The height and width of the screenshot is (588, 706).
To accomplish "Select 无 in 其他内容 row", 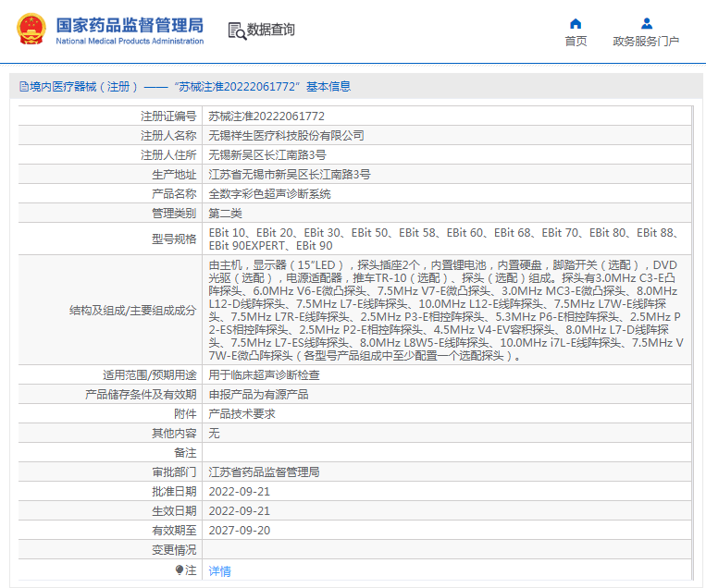I will [x=214, y=434].
